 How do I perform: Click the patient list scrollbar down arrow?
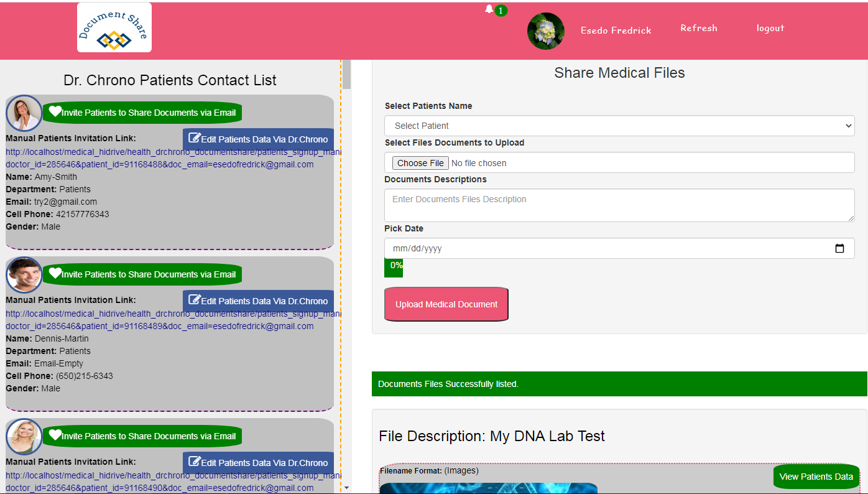pos(347,488)
